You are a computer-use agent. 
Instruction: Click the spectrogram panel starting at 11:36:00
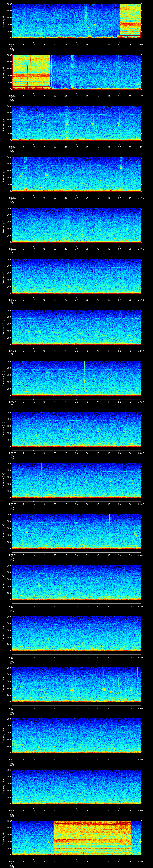[76, 378]
